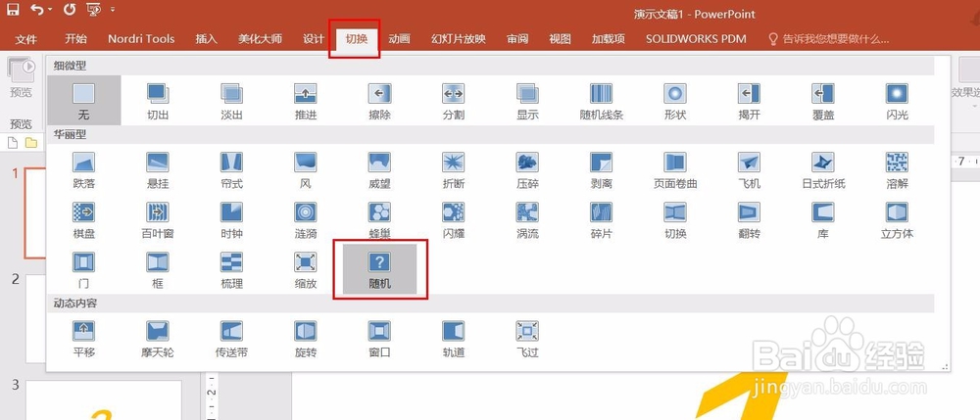Viewport: 980px width, 420px height.
Task: Apply the 随机 random transition
Action: tap(379, 269)
